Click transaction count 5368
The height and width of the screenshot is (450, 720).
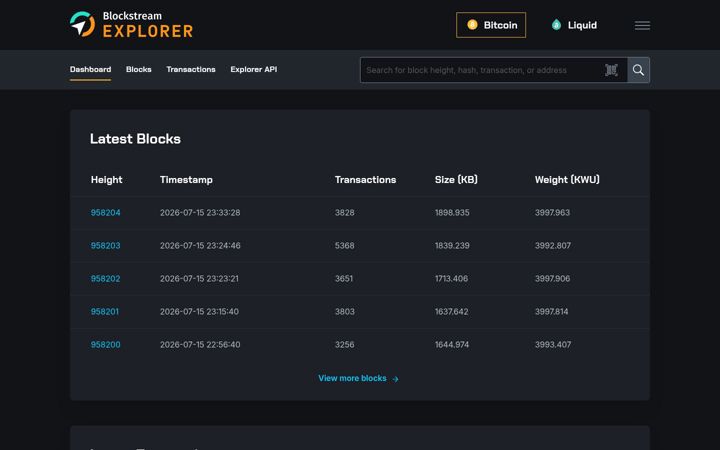pos(344,246)
